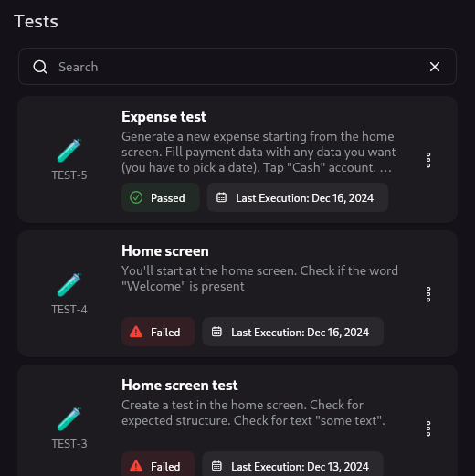
Task: Click the calendar icon for Home screen
Action: [216, 332]
